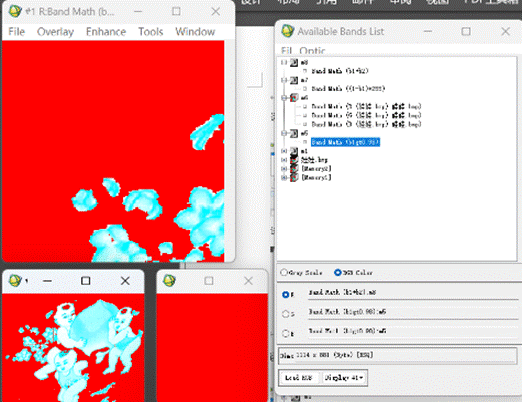Click the m1 file icon in bands tree
Viewport: 522px width, 402px height.
[x=294, y=151]
